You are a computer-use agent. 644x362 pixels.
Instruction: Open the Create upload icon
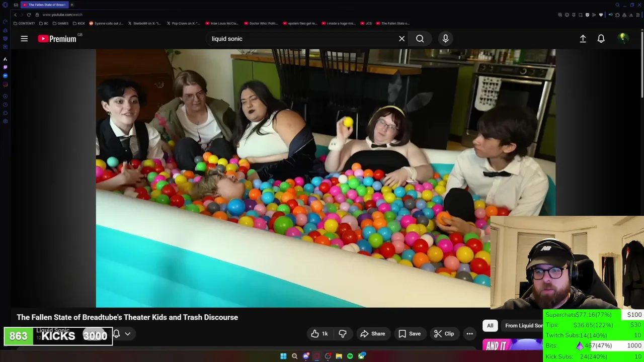[583, 39]
